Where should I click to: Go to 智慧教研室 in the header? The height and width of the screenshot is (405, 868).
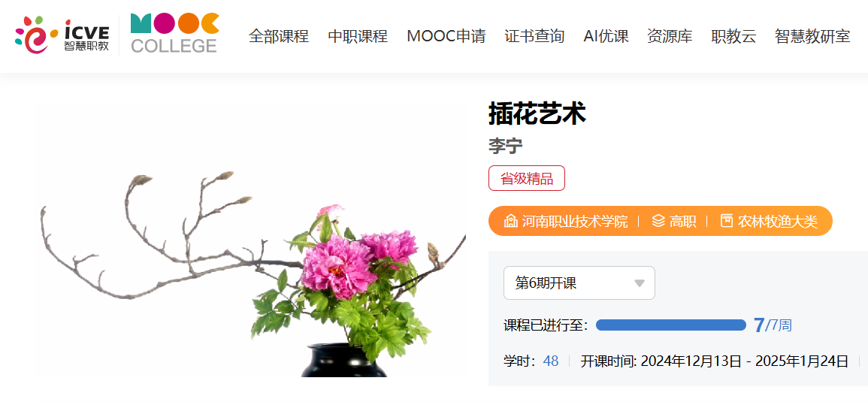[812, 37]
